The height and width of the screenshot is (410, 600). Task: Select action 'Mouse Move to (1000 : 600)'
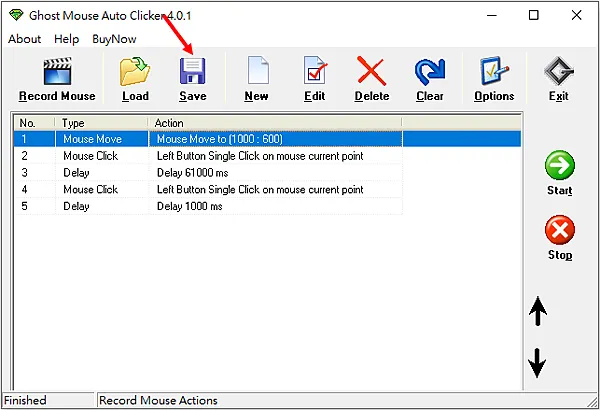276,139
